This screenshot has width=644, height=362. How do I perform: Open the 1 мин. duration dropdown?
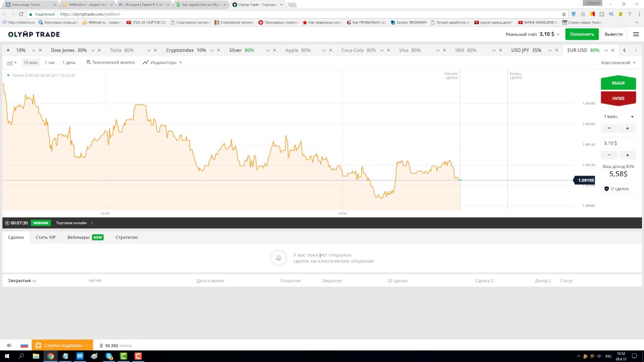tap(618, 117)
